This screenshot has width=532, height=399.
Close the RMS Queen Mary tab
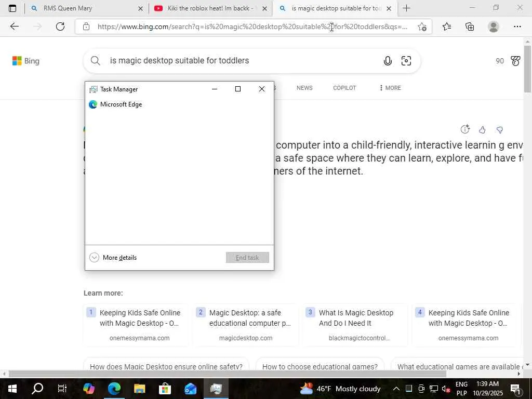pos(140,8)
